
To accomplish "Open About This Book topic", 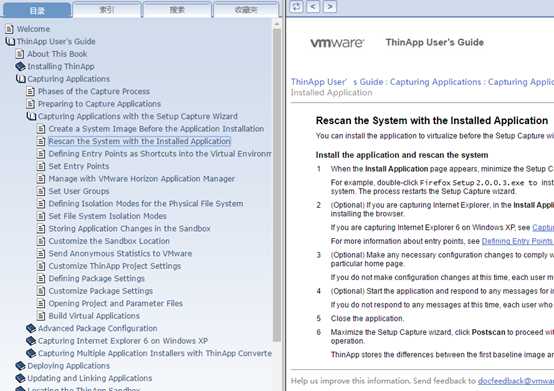I will (57, 54).
